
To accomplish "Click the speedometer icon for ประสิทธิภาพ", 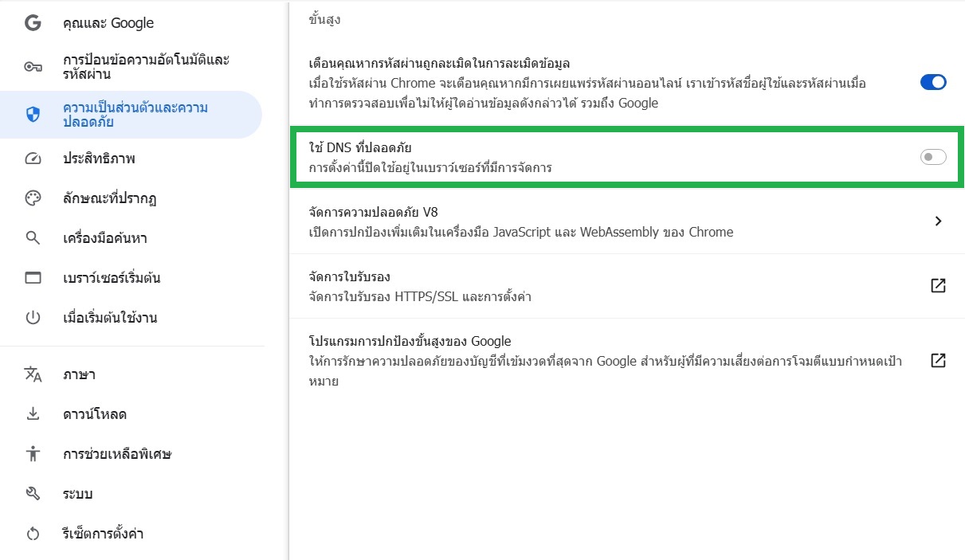I will [33, 159].
